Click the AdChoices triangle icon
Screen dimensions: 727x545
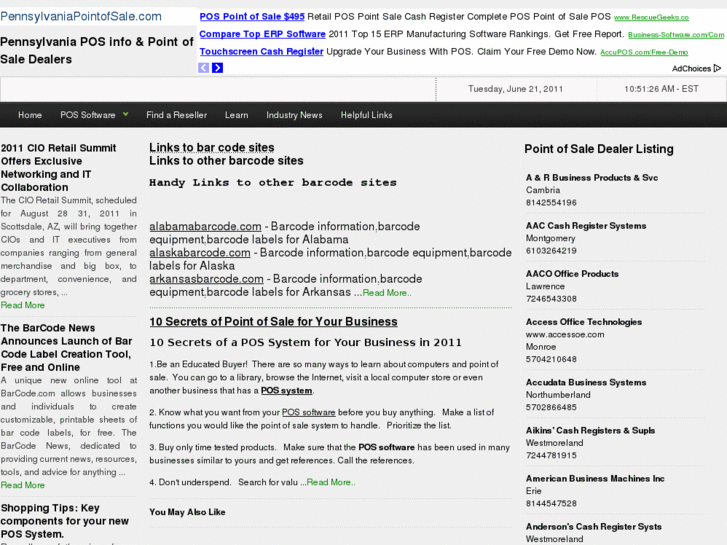pos(717,68)
